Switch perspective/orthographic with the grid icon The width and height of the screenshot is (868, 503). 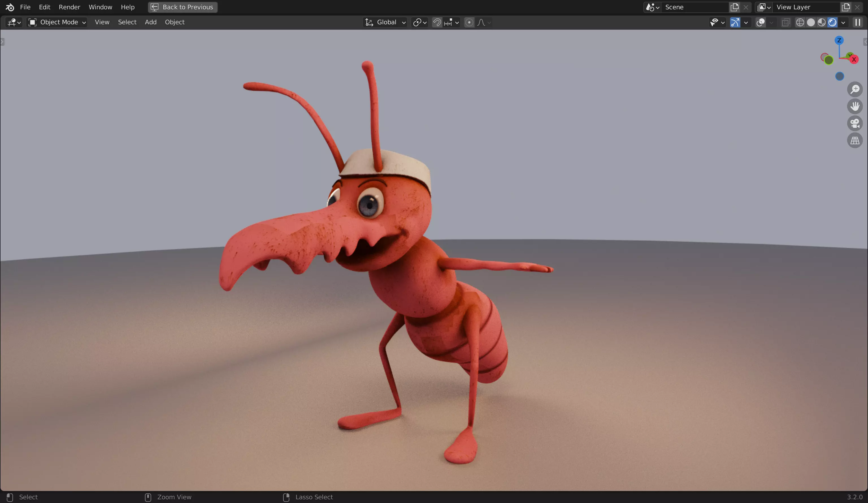coord(854,140)
